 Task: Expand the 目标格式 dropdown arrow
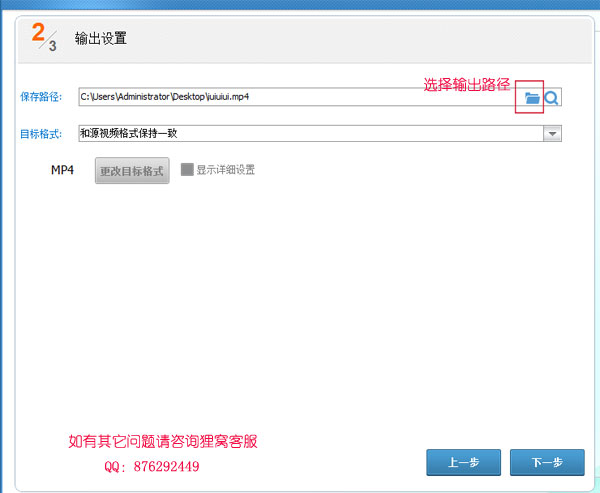point(552,134)
